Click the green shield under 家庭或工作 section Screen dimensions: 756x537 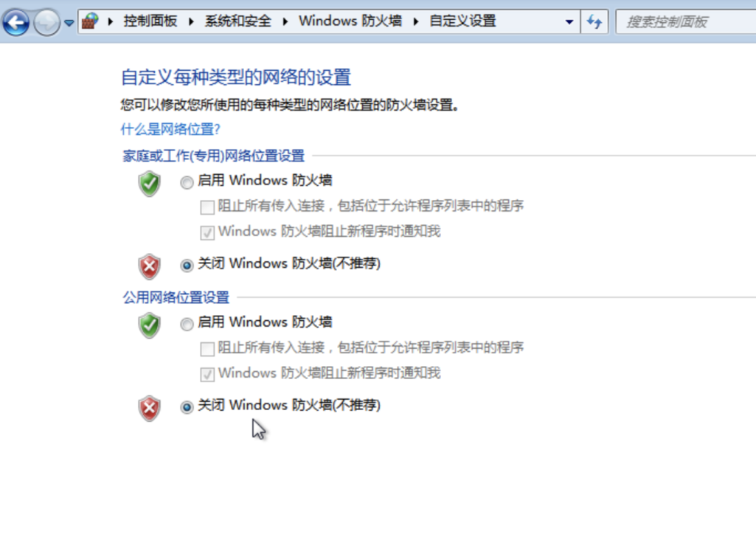[x=150, y=184]
